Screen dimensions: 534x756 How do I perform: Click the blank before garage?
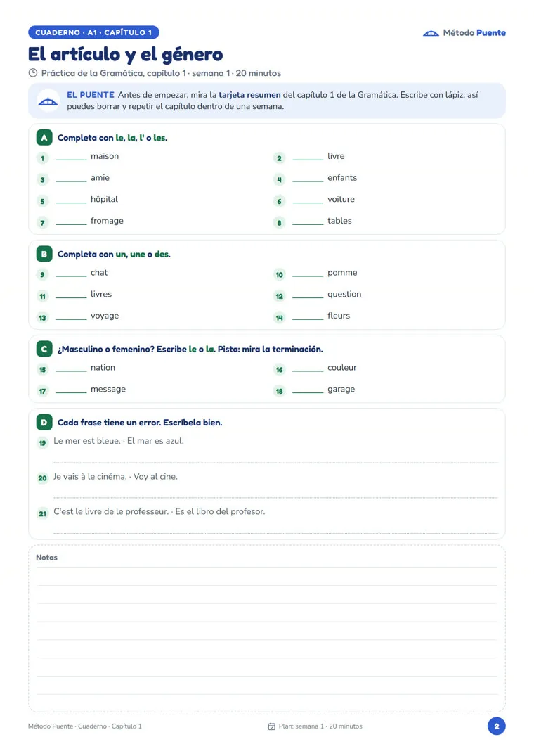[x=308, y=390]
